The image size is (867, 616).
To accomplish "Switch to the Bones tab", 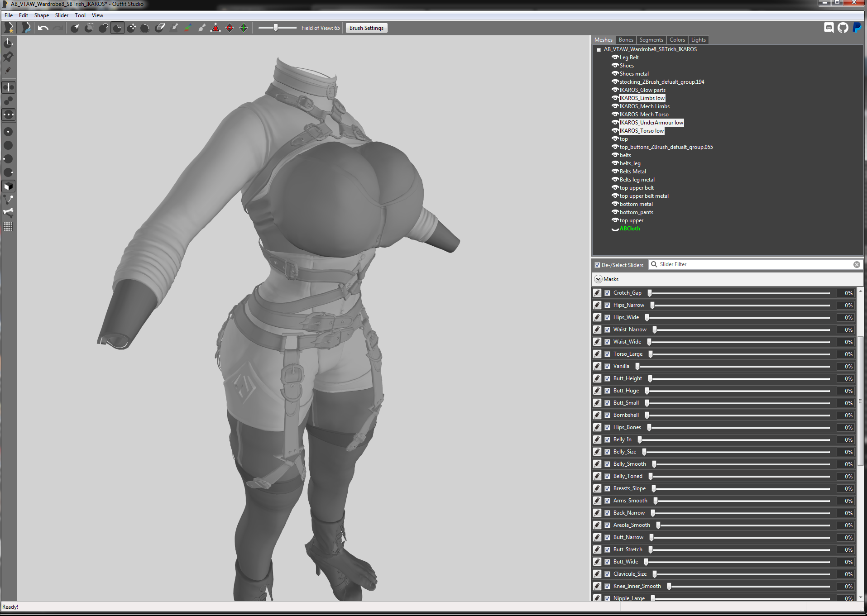I will point(626,40).
